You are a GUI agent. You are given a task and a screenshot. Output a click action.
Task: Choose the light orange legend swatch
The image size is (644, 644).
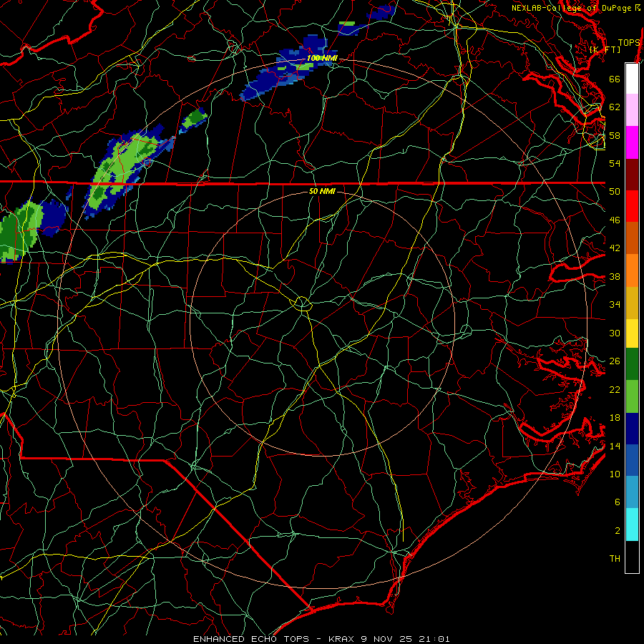[632, 270]
